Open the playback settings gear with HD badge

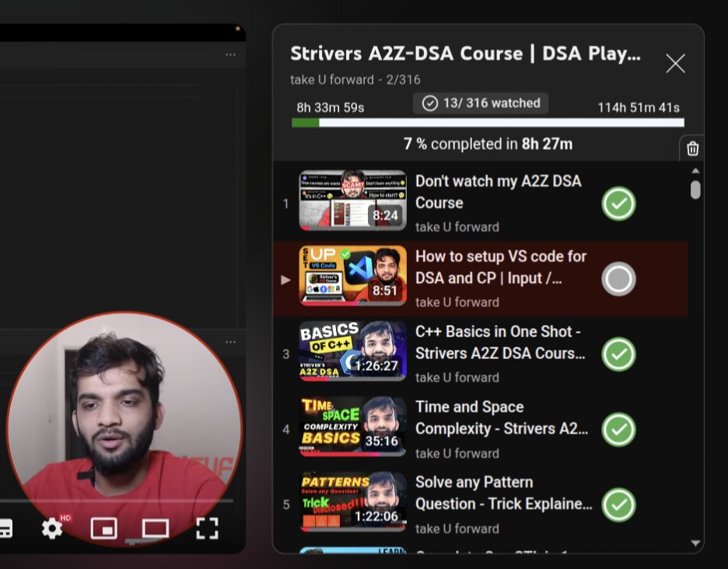51,529
